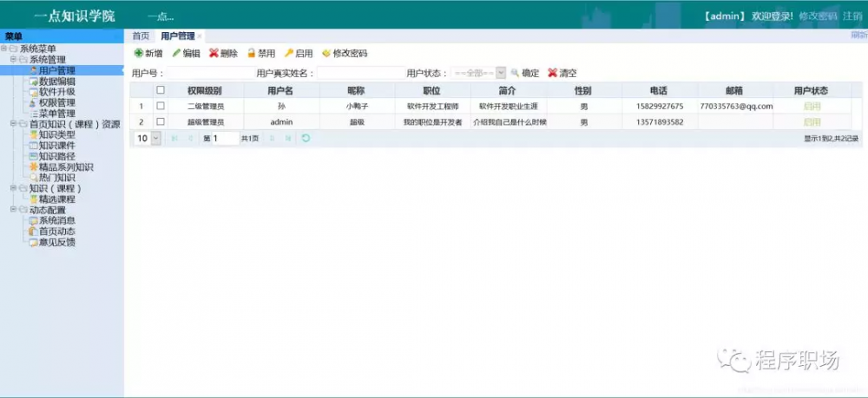This screenshot has height=398, width=868.
Task: Collapse the 知识（课程） tree node
Action: (x=13, y=188)
